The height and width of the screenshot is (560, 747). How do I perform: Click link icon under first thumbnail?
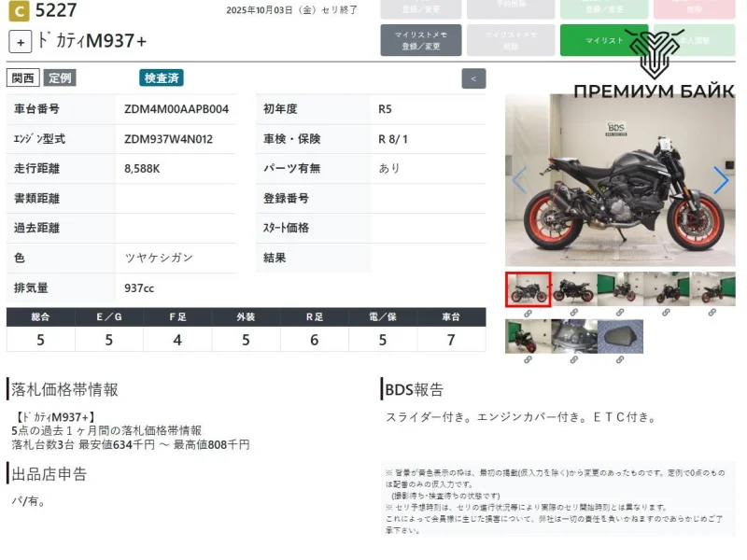coord(528,313)
